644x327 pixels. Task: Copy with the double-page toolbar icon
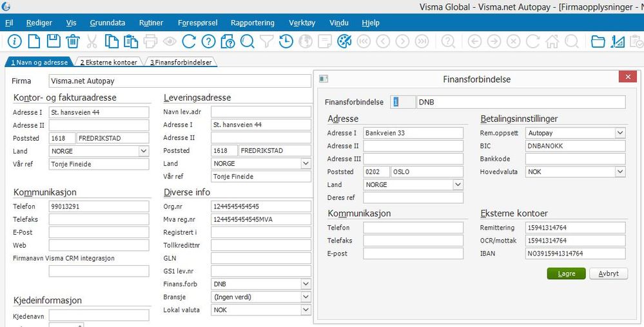point(112,41)
